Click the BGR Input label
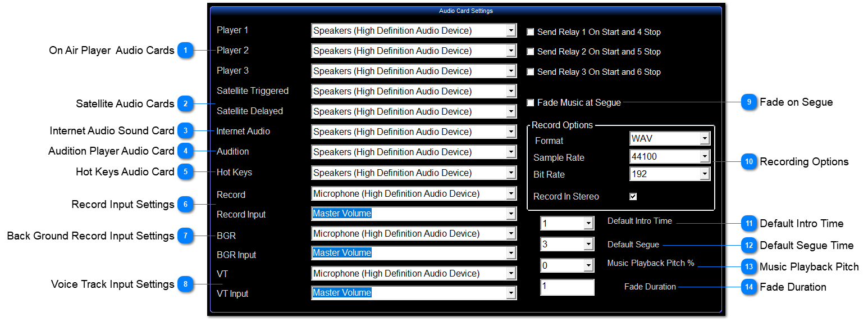The width and height of the screenshot is (868, 321). 236,255
